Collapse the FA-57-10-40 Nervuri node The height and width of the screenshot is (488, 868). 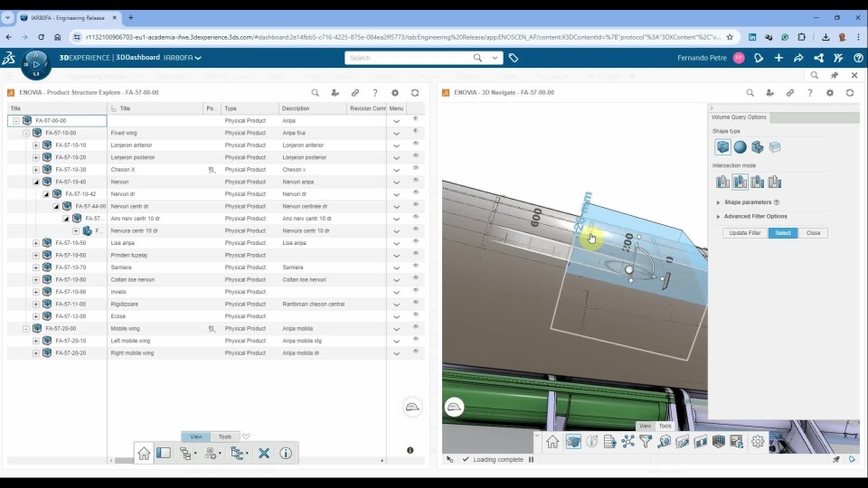pos(36,182)
